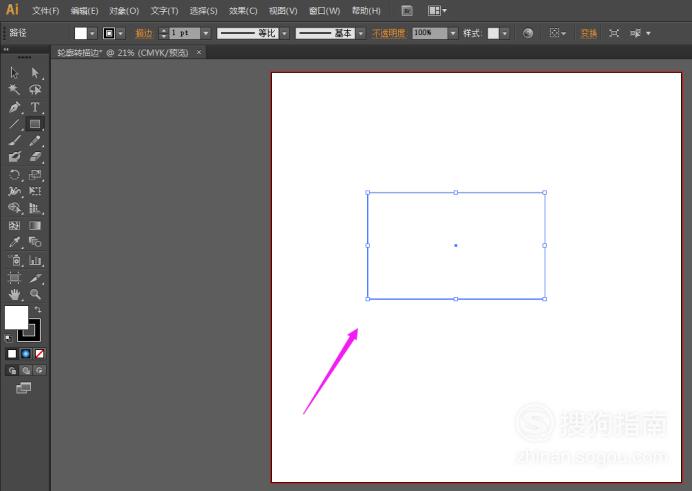The width and height of the screenshot is (692, 491).
Task: Select the Shape Builder tool
Action: pyautogui.click(x=15, y=208)
